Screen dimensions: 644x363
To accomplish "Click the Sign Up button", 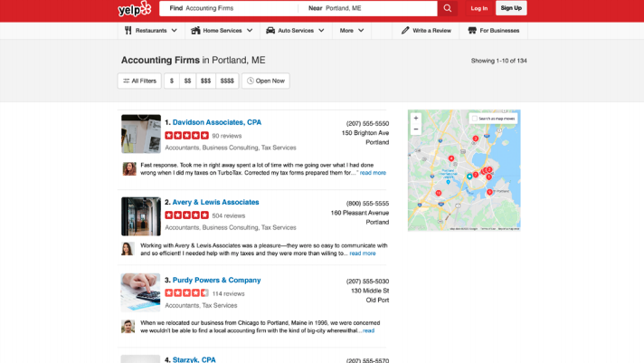I will tap(511, 8).
